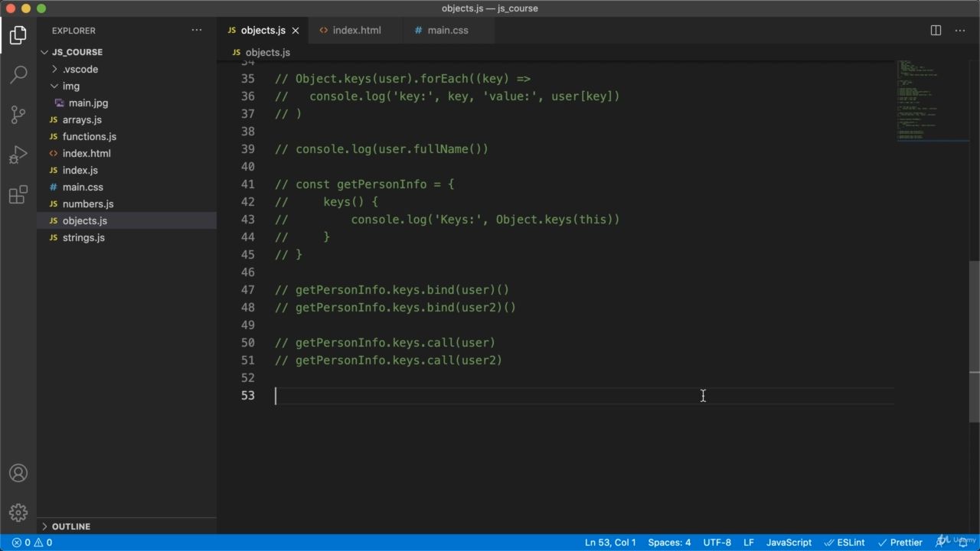Image resolution: width=980 pixels, height=551 pixels.
Task: Change indentation via Spaces: 4
Action: click(669, 543)
